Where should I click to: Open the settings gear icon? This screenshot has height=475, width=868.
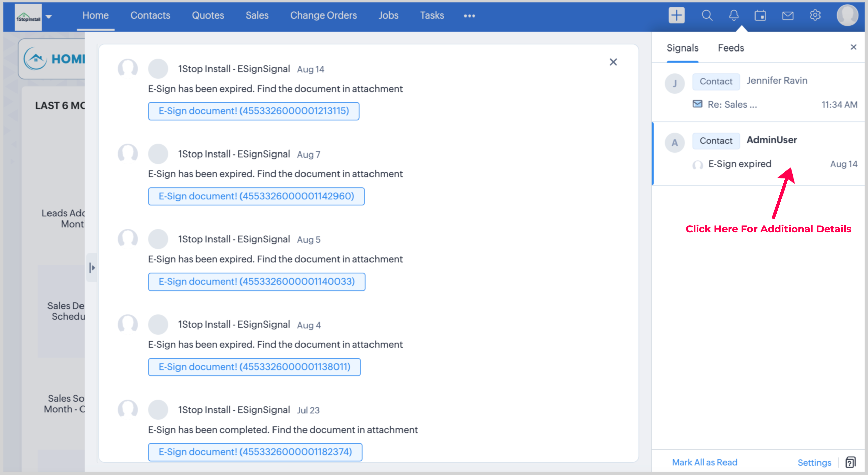[815, 15]
